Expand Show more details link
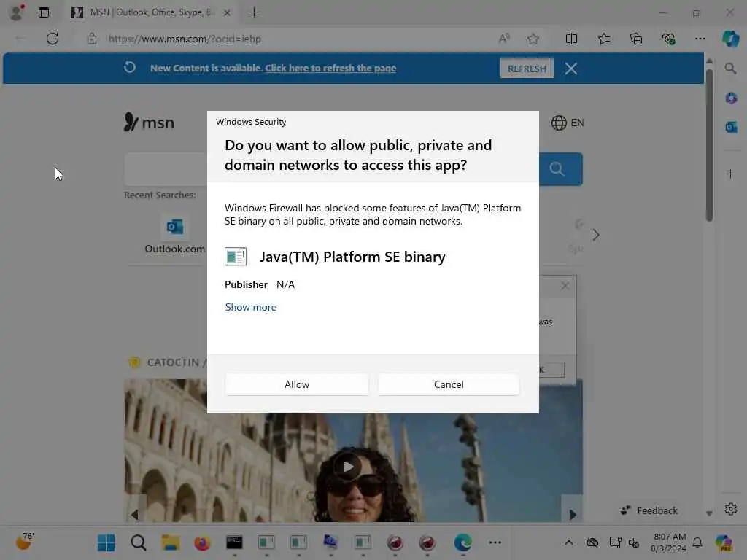This screenshot has height=560, width=747. pos(251,307)
